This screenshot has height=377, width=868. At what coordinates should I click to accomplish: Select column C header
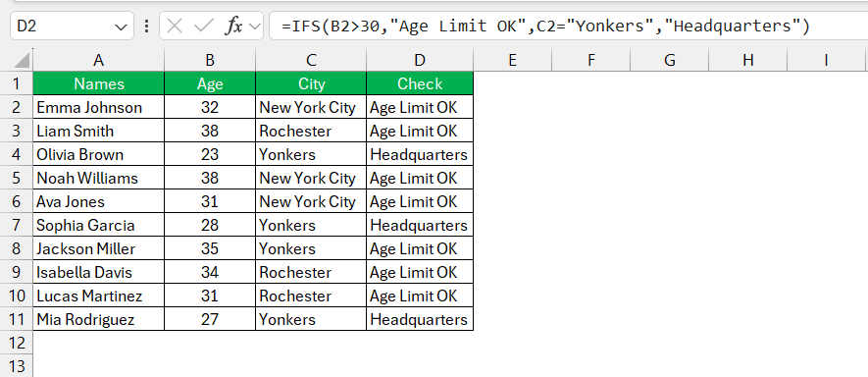311,60
